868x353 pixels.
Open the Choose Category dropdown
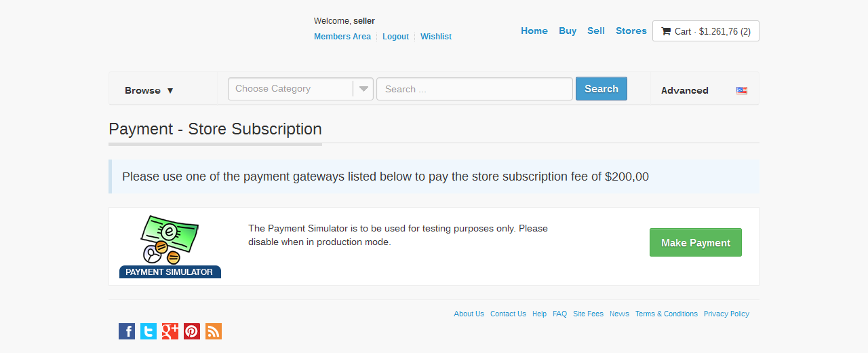[300, 89]
